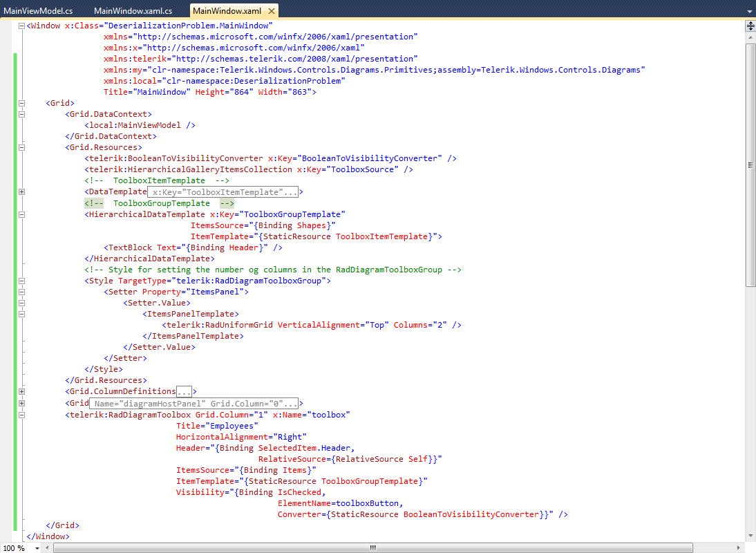The image size is (756, 553).
Task: Click the xmlns:local attribute
Action: [224, 81]
